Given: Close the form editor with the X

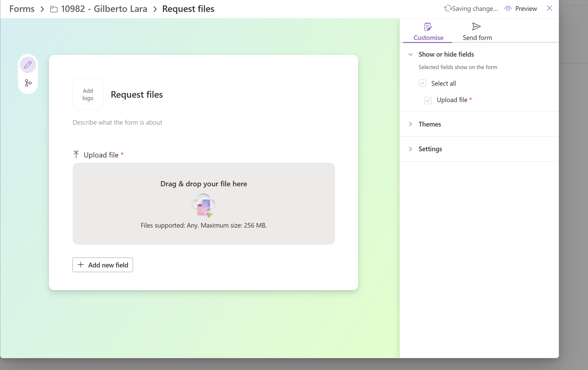Looking at the screenshot, I should 549,8.
